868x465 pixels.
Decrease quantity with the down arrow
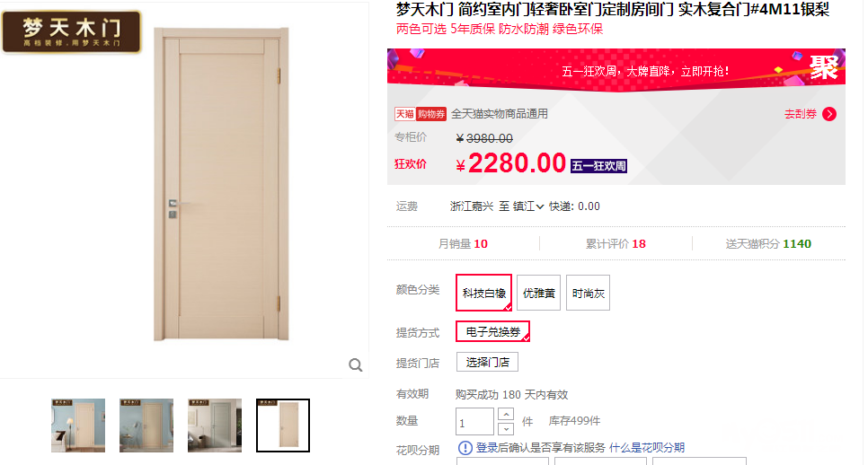tap(505, 428)
